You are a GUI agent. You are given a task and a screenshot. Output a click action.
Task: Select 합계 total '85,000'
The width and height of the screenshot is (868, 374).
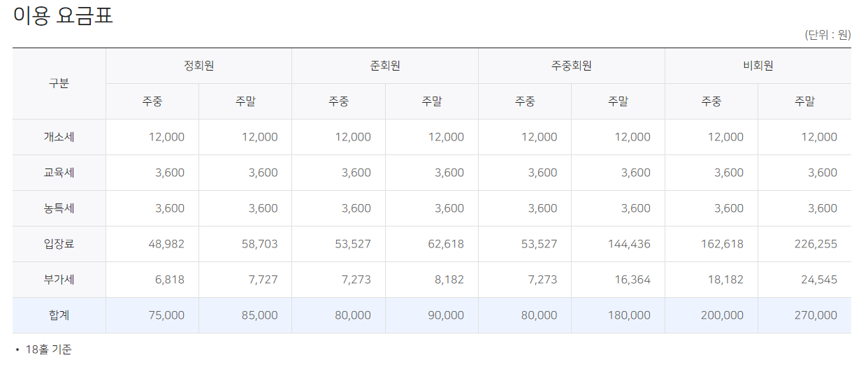259,315
